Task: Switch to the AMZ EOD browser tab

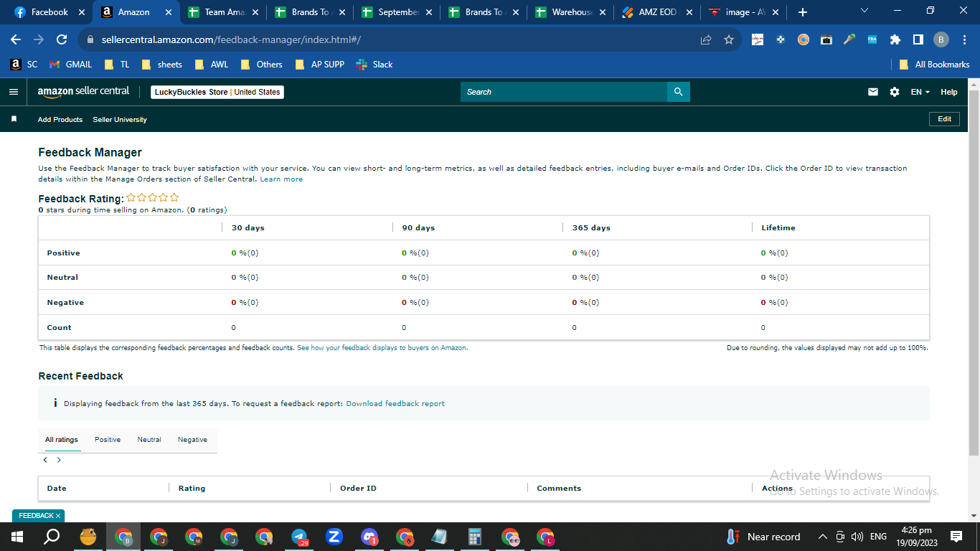Action: (658, 12)
